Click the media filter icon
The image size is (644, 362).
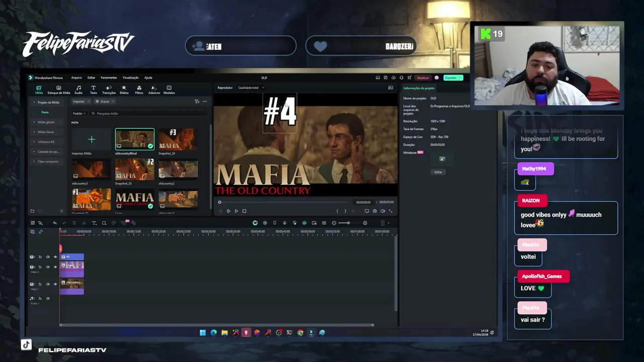click(x=197, y=102)
